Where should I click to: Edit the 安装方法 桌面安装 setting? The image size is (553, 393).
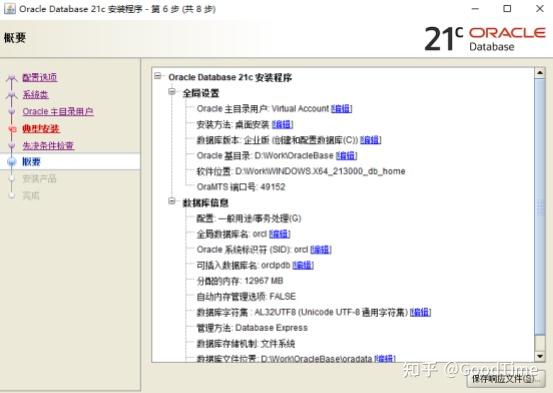[x=282, y=124]
